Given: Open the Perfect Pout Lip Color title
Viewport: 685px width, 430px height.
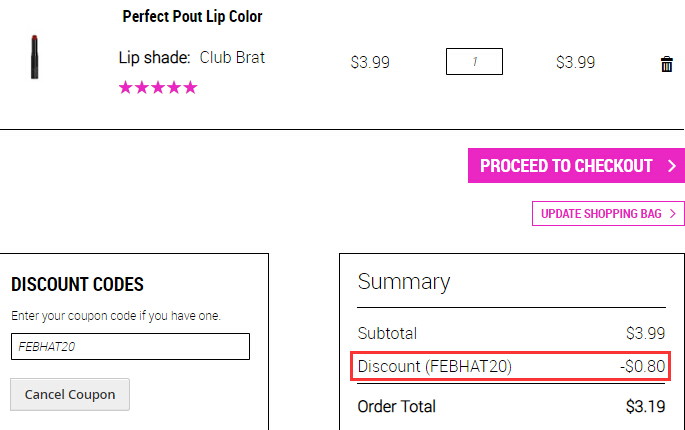Looking at the screenshot, I should tap(192, 17).
